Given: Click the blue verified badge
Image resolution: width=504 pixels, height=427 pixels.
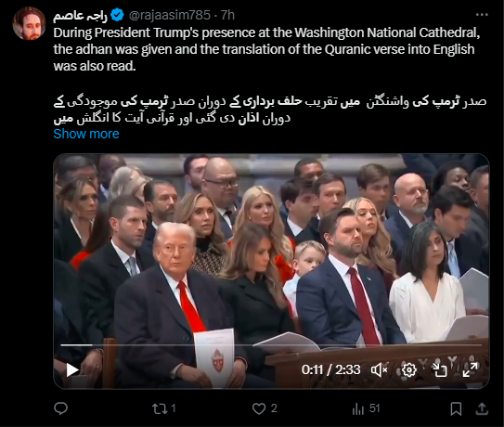Looking at the screenshot, I should [117, 16].
